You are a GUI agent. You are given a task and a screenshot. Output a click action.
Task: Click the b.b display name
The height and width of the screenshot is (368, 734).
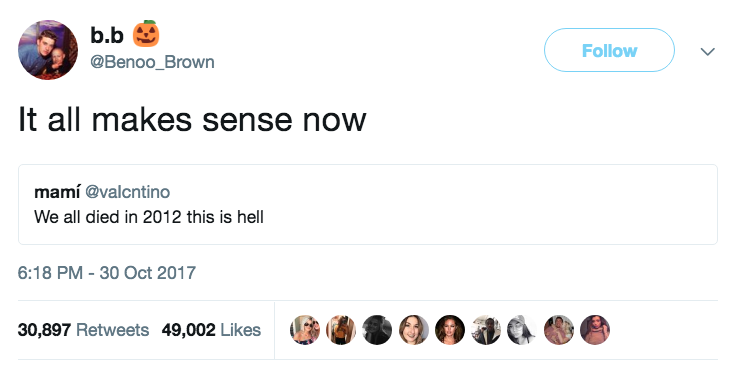tap(107, 35)
